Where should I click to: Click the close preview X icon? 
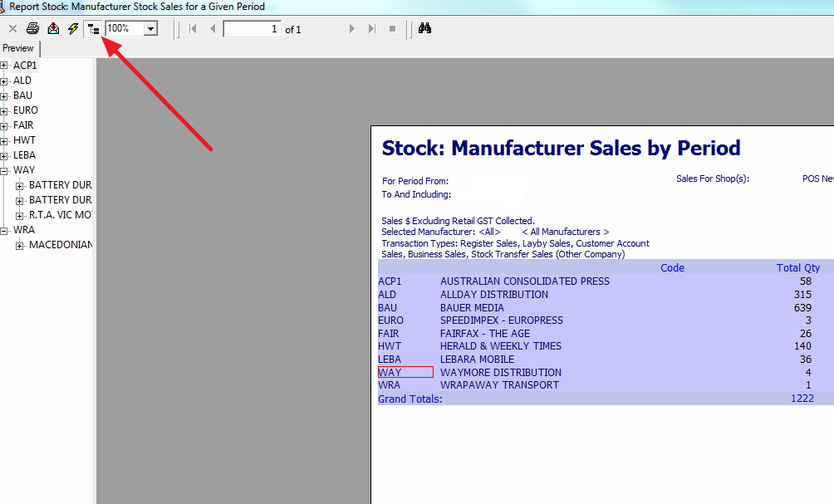[12, 29]
